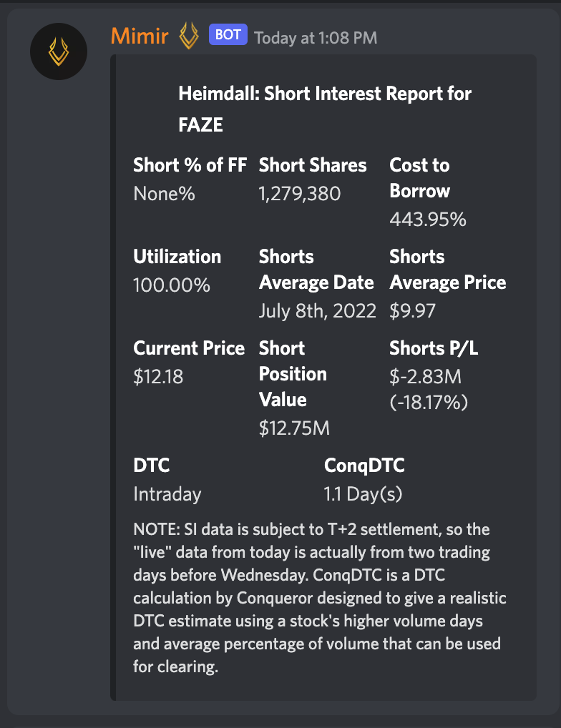Select the Current Price $12.18 value
Screen dimensions: 561x728
point(158,377)
